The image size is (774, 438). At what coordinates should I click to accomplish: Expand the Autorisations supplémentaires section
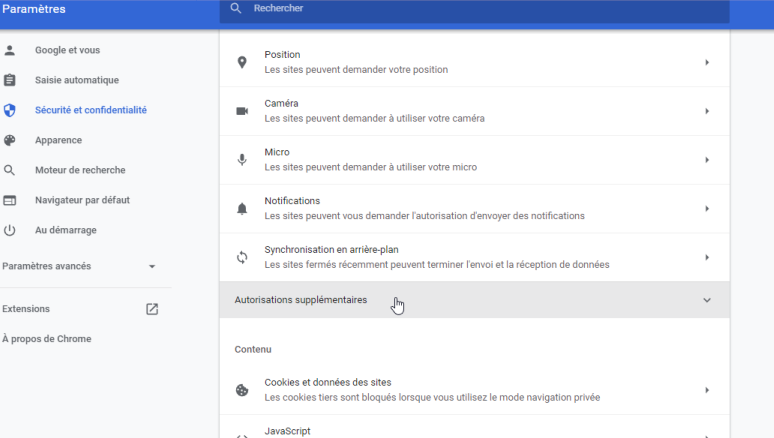coord(707,300)
